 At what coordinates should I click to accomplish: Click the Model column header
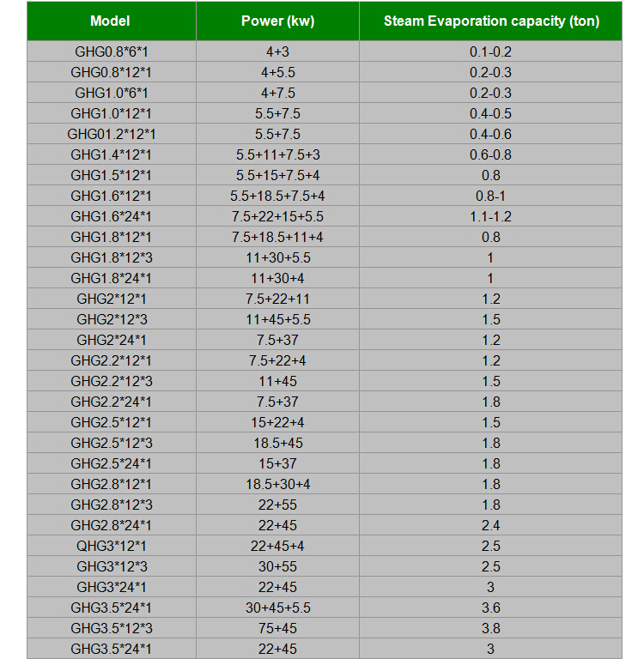pos(112,21)
